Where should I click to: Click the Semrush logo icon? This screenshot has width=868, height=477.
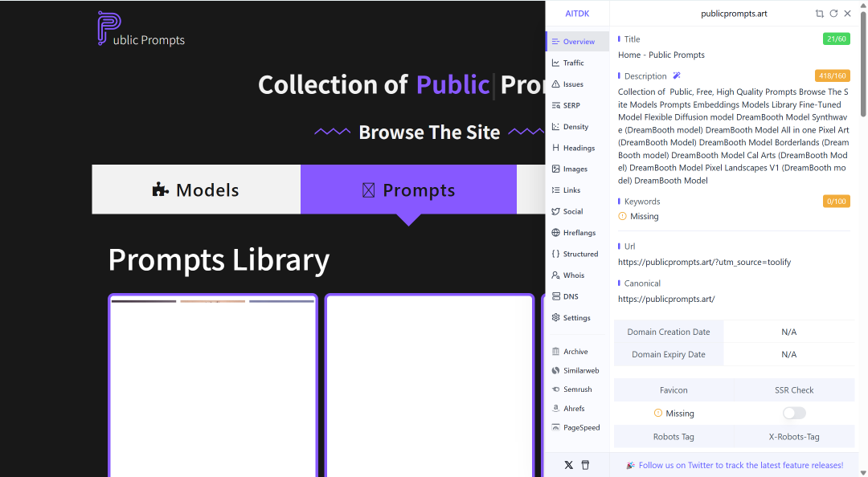tap(556, 389)
